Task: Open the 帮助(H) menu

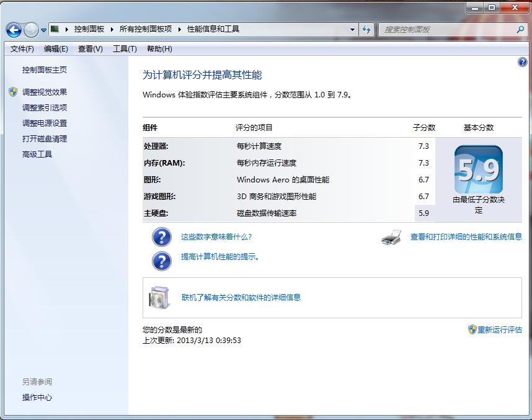Action: [159, 49]
